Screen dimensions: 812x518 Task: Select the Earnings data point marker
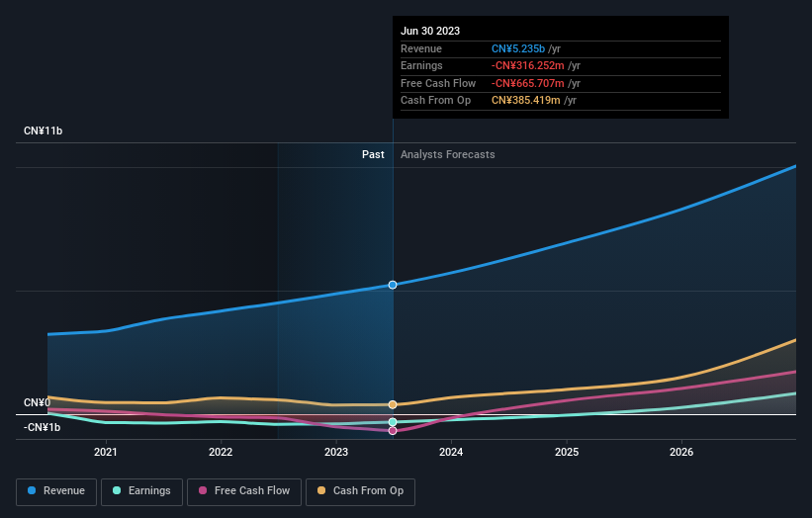(x=393, y=422)
